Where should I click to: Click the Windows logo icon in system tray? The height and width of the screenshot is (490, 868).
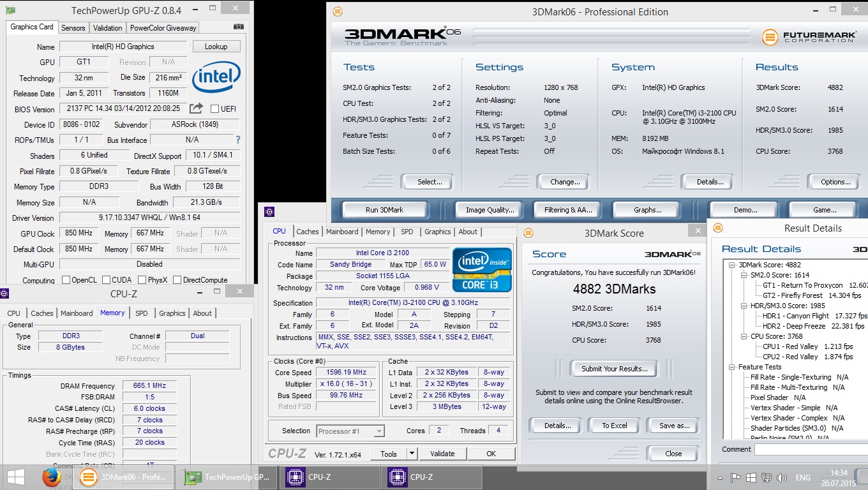tap(751, 477)
